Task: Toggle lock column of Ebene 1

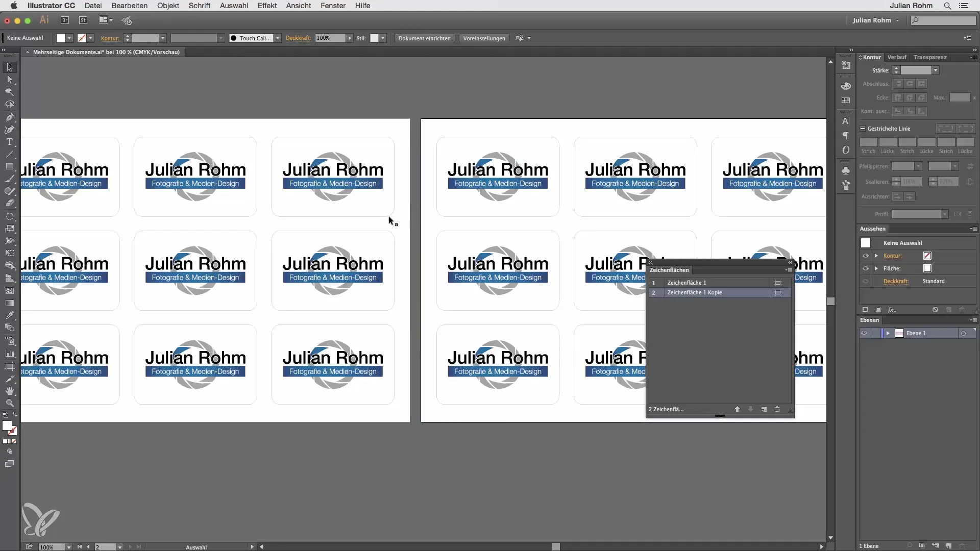Action: click(875, 333)
